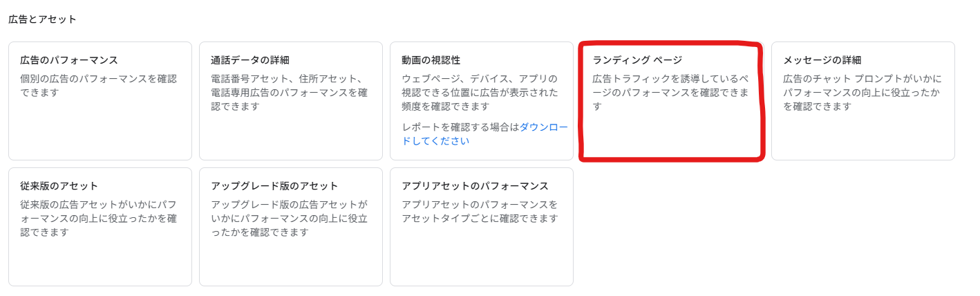The width and height of the screenshot is (980, 296).
Task: Click description text under ランディング ページ
Action: point(670,92)
